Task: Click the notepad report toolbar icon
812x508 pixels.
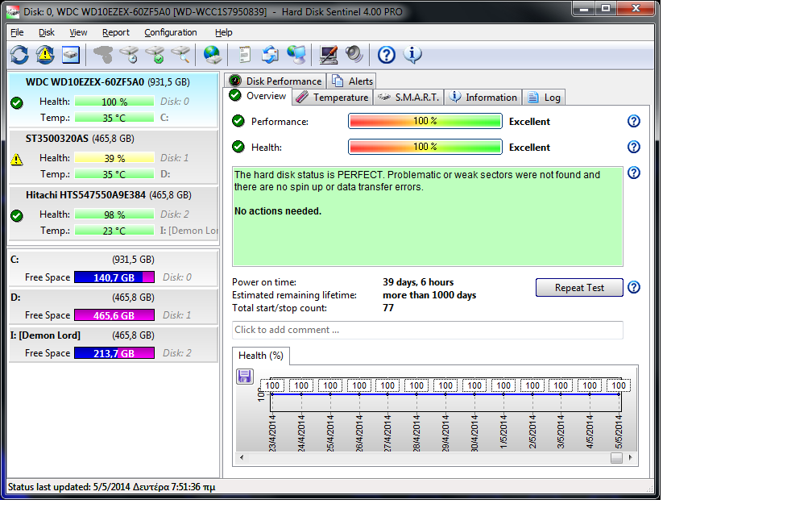Action: pos(244,55)
